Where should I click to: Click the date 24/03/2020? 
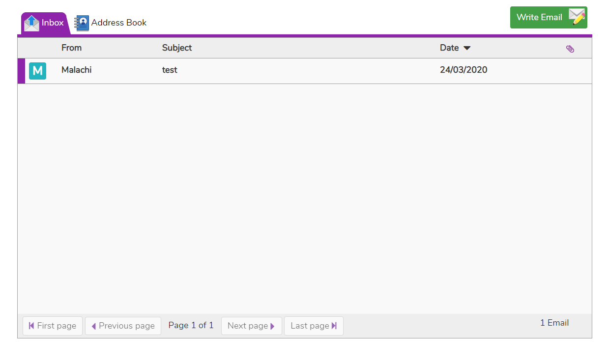[x=463, y=70]
